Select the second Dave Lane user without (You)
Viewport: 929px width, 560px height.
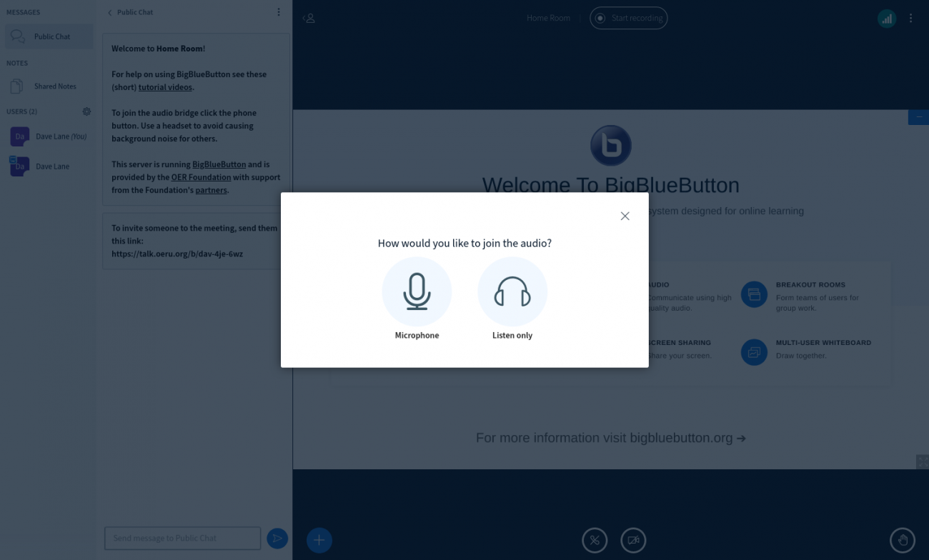click(x=49, y=166)
